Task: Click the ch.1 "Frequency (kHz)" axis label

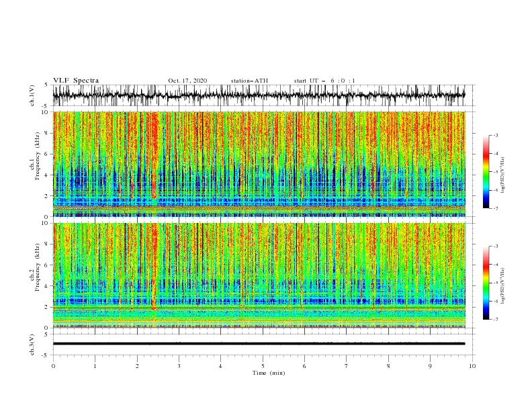Action: (38, 156)
